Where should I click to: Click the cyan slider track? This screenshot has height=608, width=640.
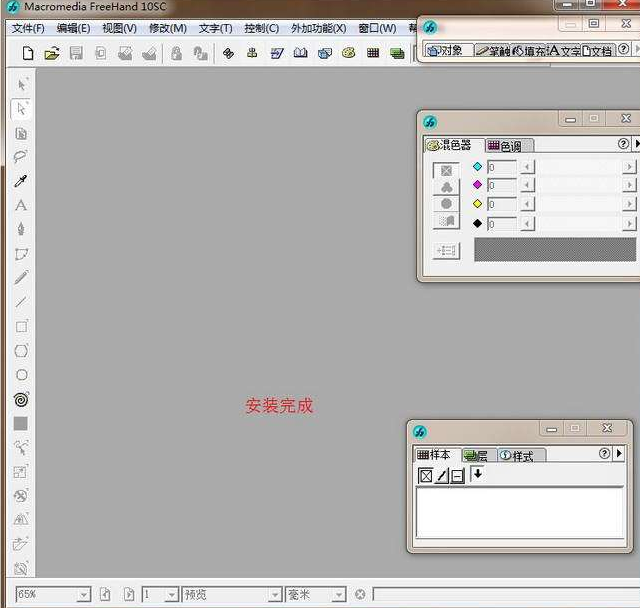[578, 167]
